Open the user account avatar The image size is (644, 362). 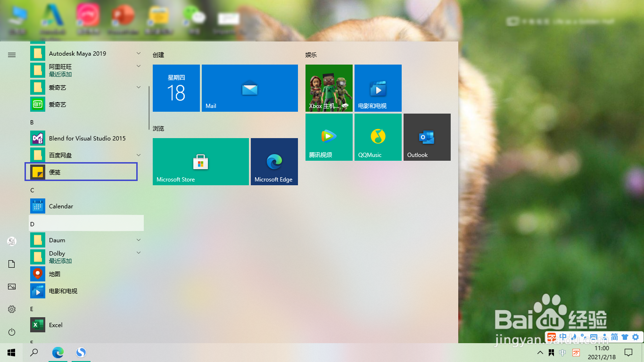(12, 241)
